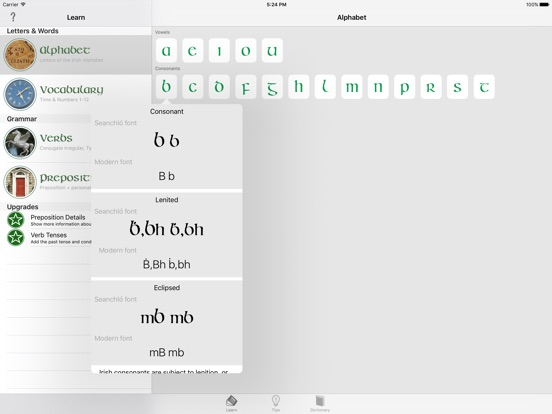This screenshot has width=552, height=414.
Task: Open the Verbs title text
Action: [x=56, y=138]
